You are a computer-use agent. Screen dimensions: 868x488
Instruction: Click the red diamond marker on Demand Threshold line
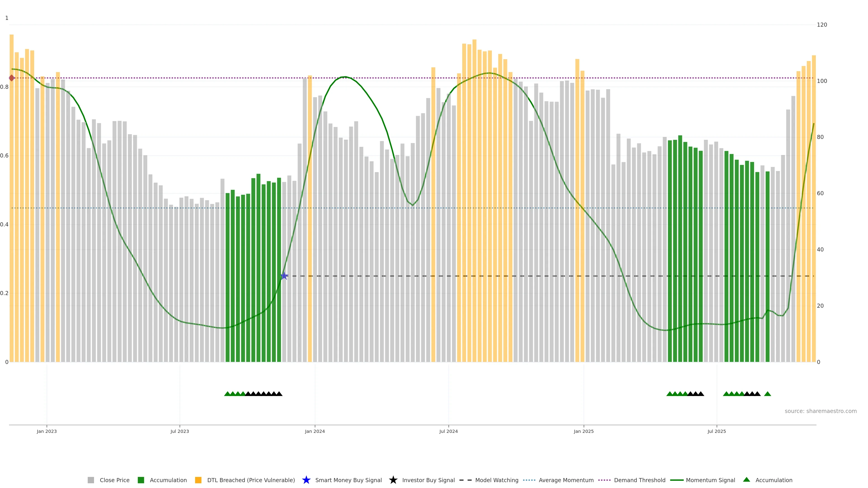(12, 78)
